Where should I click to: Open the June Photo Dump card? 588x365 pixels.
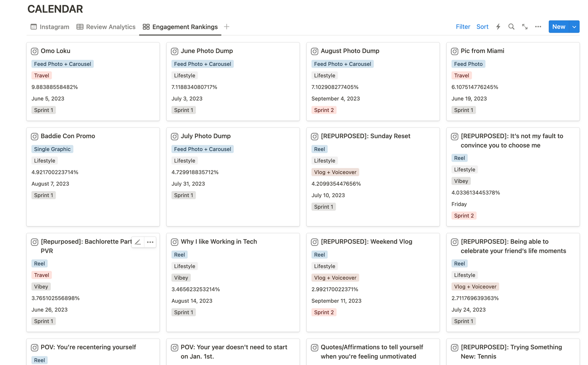coord(207,51)
